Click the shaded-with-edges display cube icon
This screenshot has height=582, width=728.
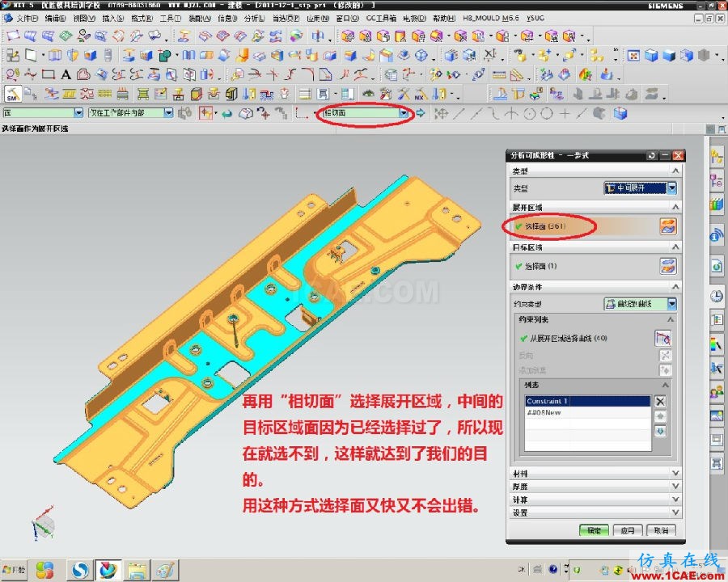[x=651, y=56]
